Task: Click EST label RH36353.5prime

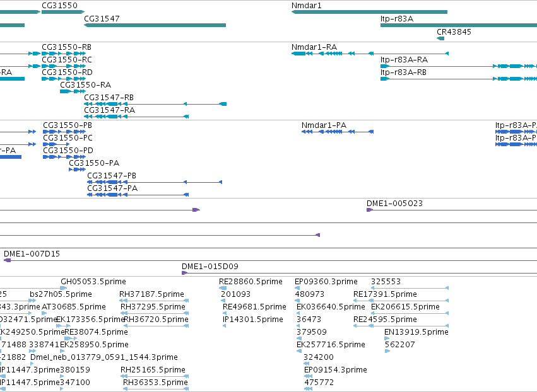Action: (x=155, y=383)
